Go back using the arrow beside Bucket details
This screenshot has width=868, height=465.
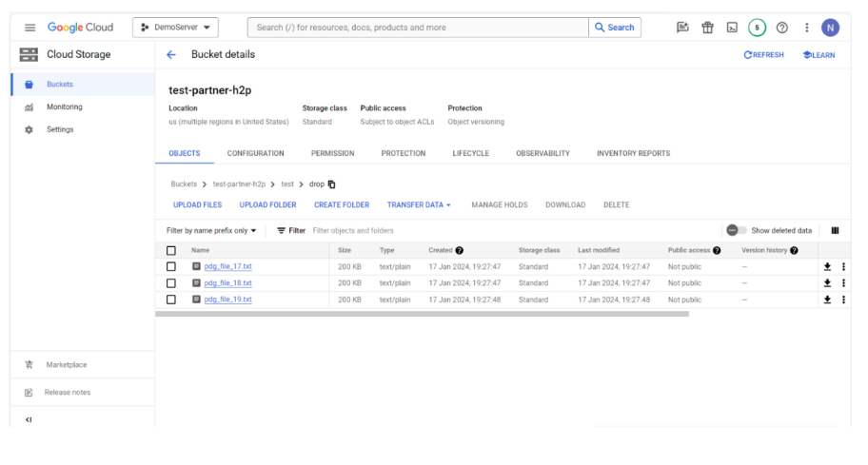[171, 55]
